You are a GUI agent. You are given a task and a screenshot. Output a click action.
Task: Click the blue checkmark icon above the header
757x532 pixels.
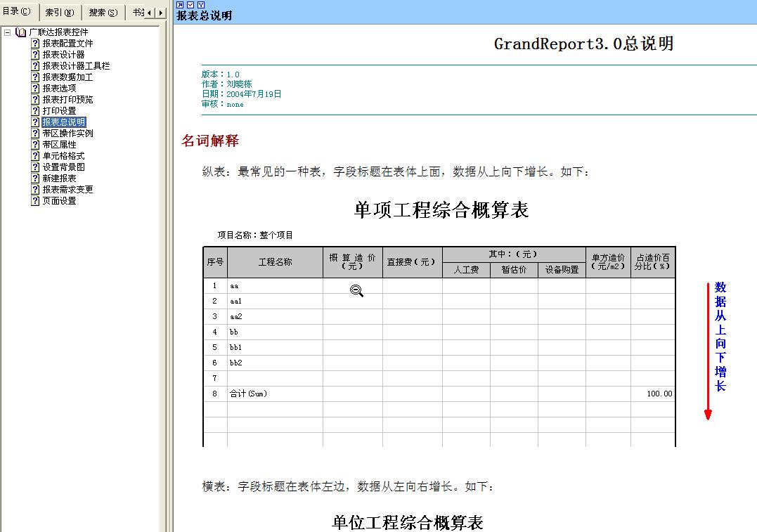pos(190,5)
